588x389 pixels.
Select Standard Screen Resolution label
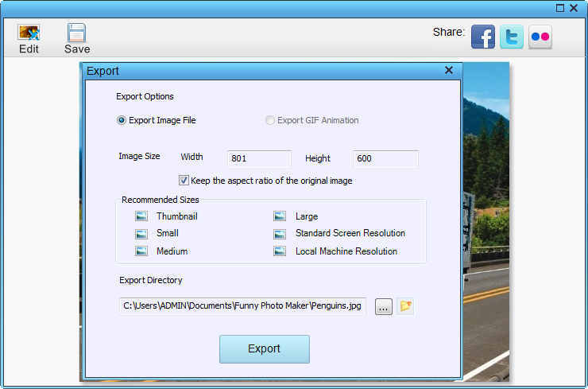(350, 233)
